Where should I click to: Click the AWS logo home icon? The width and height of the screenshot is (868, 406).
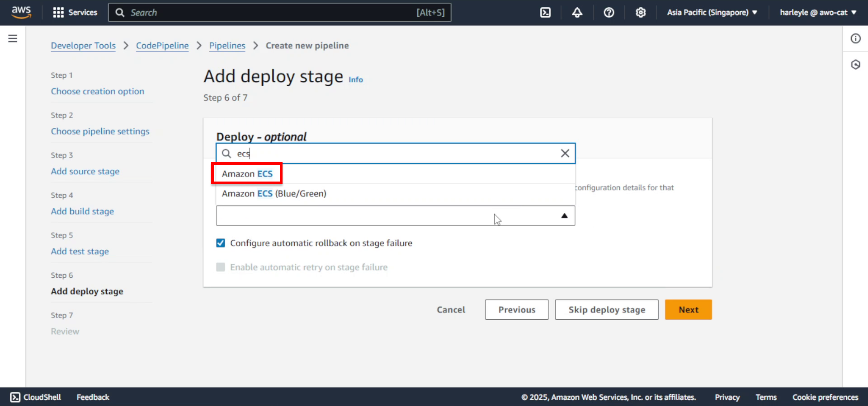(21, 12)
